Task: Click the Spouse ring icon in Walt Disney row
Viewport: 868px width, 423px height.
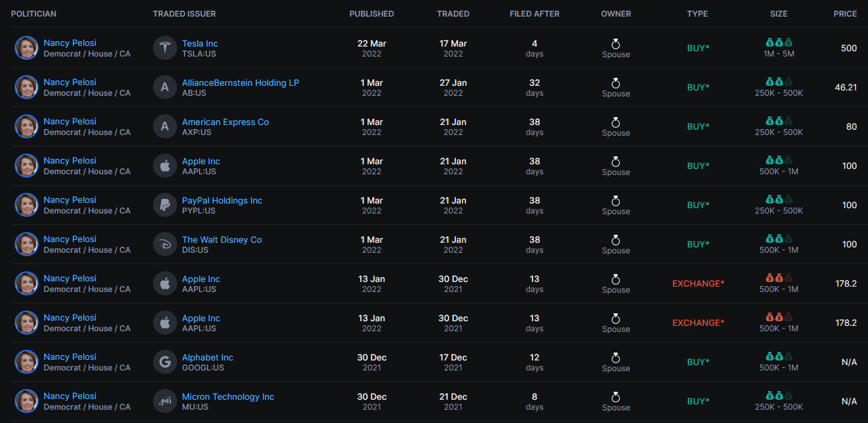Action: 616,240
